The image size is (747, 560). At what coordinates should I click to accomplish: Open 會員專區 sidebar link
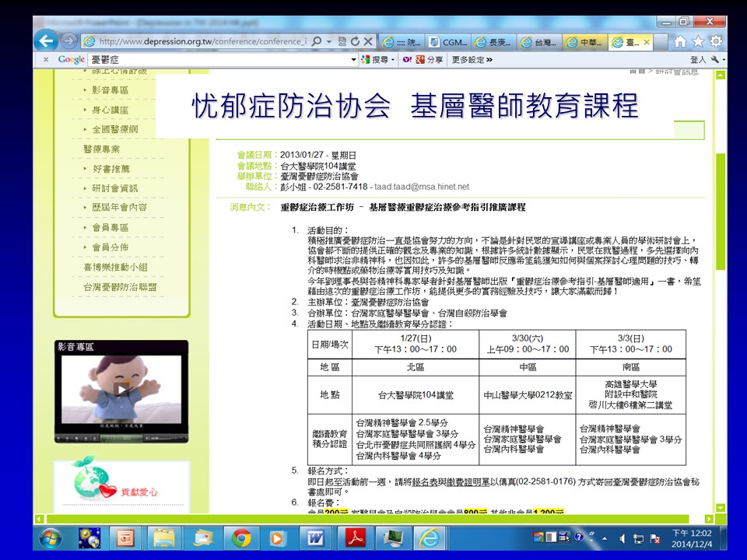point(110,228)
